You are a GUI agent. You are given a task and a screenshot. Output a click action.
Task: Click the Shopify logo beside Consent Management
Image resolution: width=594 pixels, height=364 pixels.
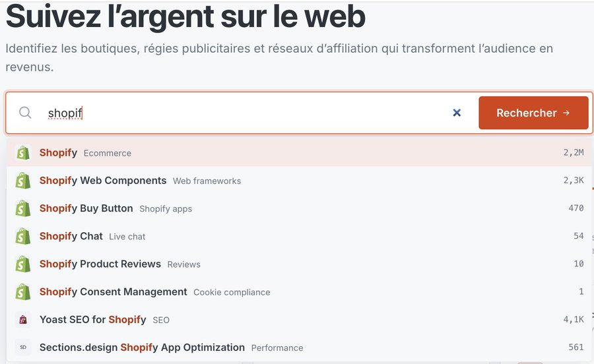tap(23, 291)
